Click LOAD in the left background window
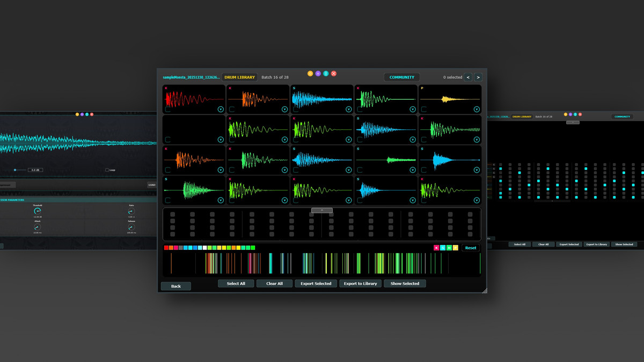The width and height of the screenshot is (644, 362). (x=152, y=185)
